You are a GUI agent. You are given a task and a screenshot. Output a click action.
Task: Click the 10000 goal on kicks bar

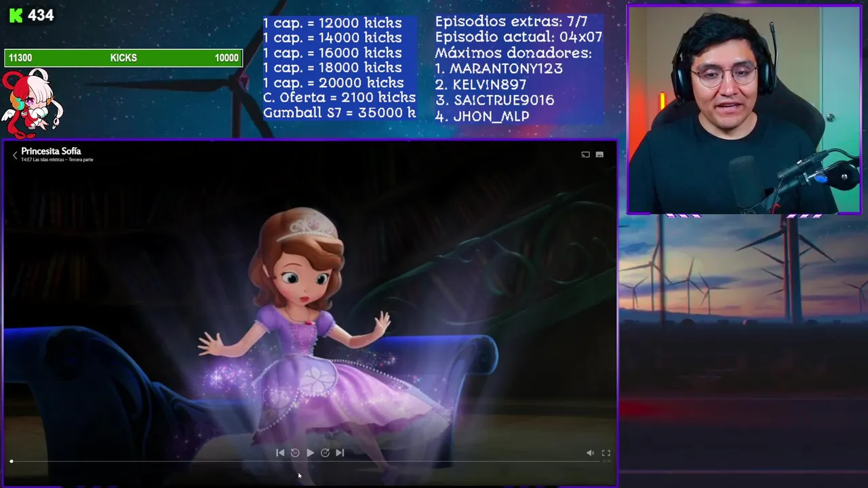click(x=226, y=58)
